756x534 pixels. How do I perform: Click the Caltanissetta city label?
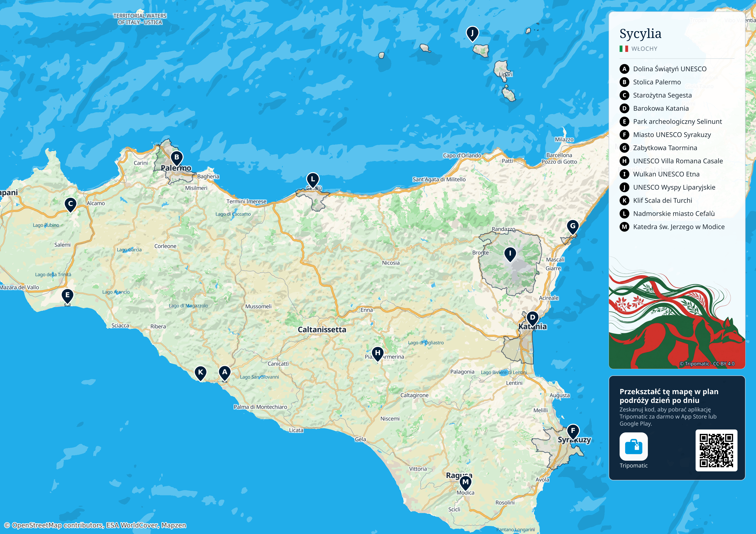point(322,329)
